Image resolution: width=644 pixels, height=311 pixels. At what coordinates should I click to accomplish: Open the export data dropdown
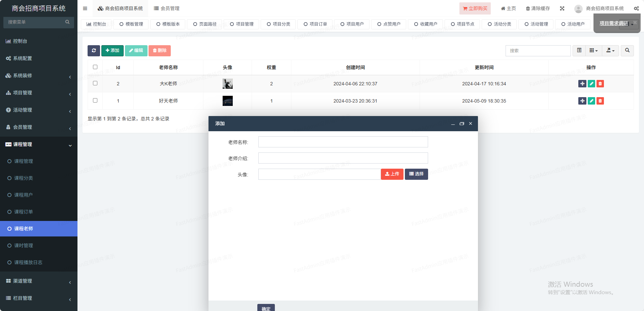(x=610, y=51)
